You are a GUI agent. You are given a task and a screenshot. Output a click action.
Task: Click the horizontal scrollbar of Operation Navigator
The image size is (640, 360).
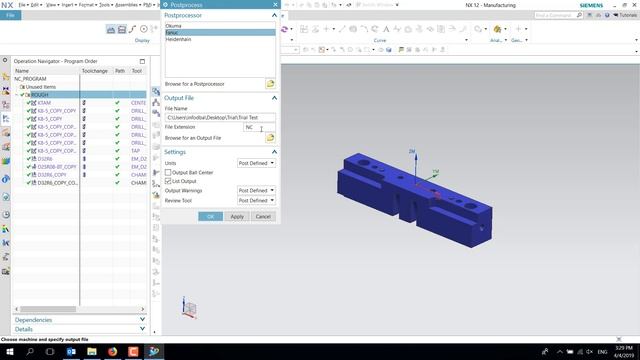click(48, 309)
